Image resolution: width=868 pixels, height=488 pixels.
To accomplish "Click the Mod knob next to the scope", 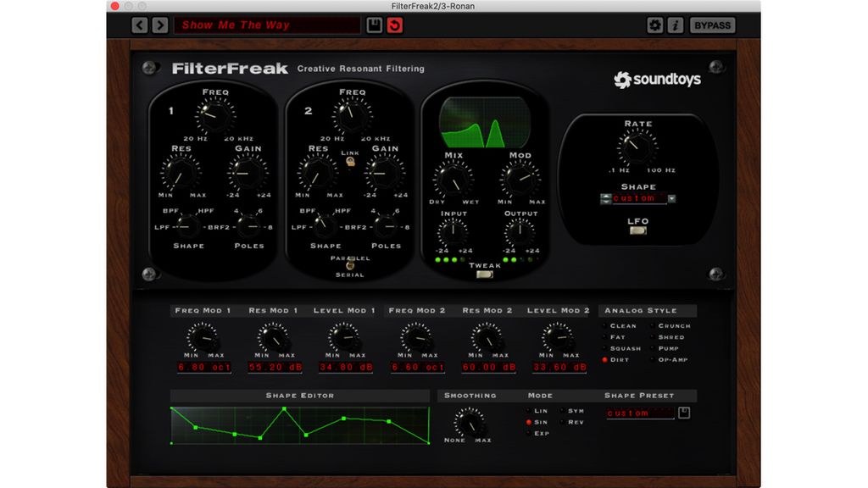I will (x=520, y=178).
